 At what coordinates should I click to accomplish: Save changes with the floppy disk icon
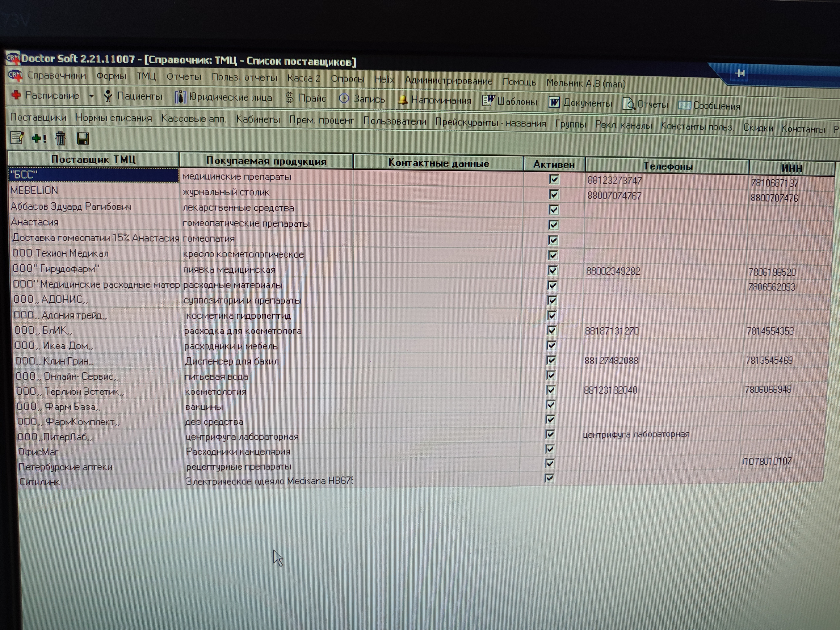coord(82,139)
